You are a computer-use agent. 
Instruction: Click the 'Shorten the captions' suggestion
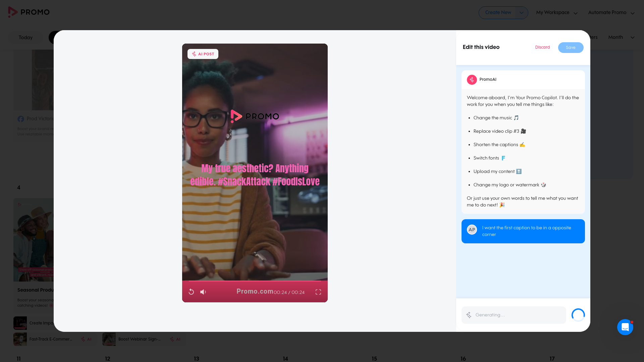pyautogui.click(x=499, y=145)
